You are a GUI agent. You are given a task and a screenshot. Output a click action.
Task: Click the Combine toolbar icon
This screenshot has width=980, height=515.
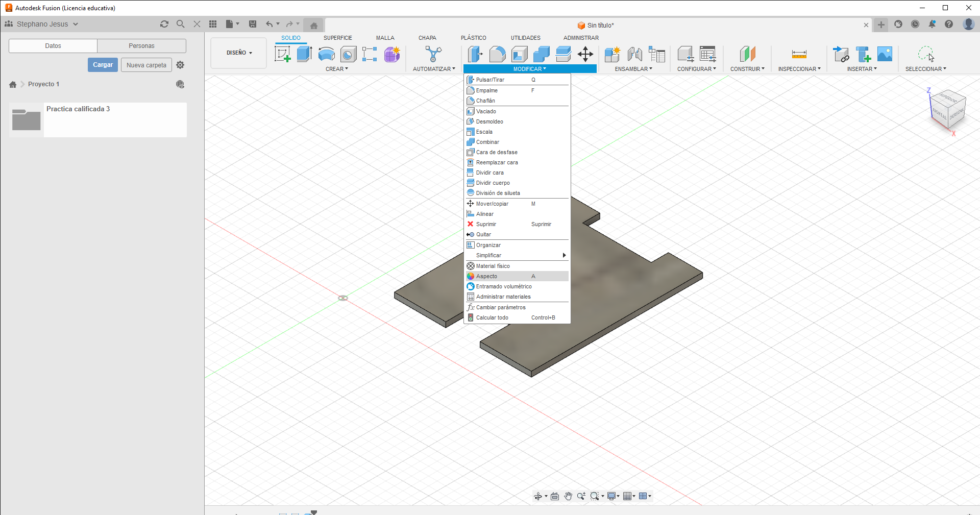(x=541, y=54)
